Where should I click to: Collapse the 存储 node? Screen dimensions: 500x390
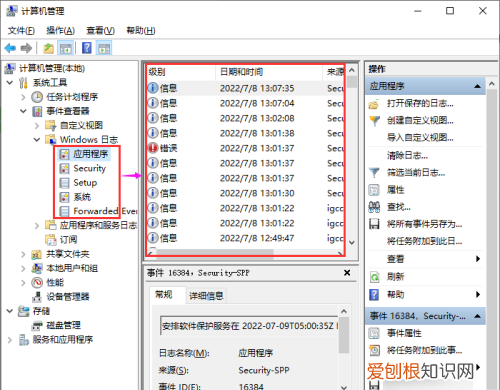pyautogui.click(x=10, y=311)
